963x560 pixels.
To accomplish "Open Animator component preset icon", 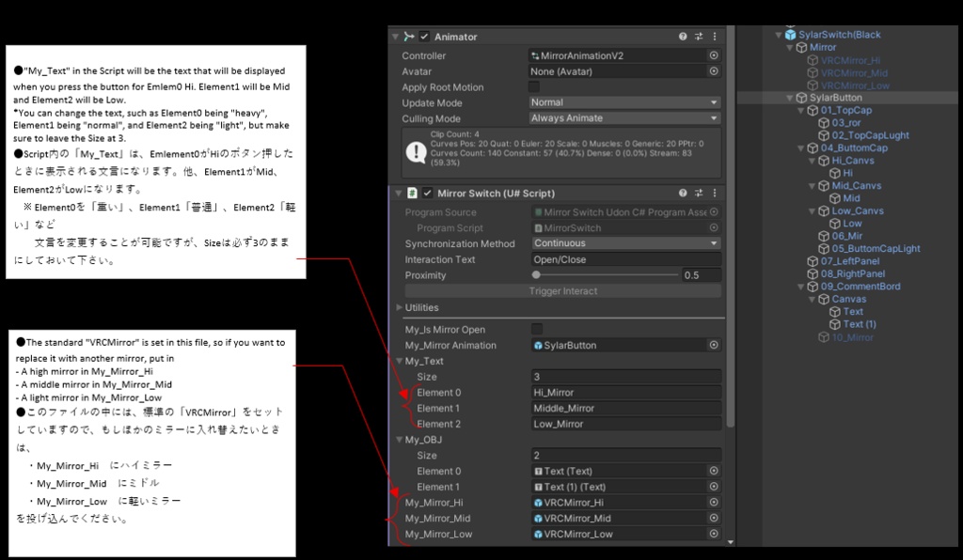I will (x=699, y=37).
